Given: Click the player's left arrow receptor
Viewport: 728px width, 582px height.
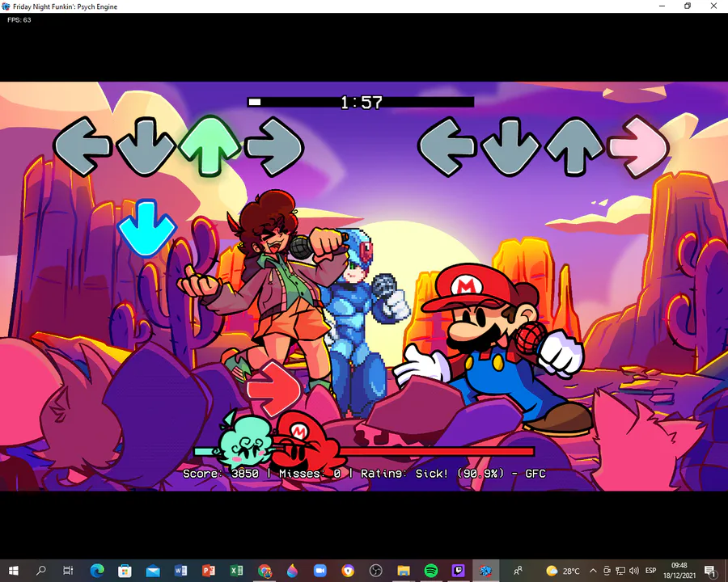Looking at the screenshot, I should [x=447, y=146].
